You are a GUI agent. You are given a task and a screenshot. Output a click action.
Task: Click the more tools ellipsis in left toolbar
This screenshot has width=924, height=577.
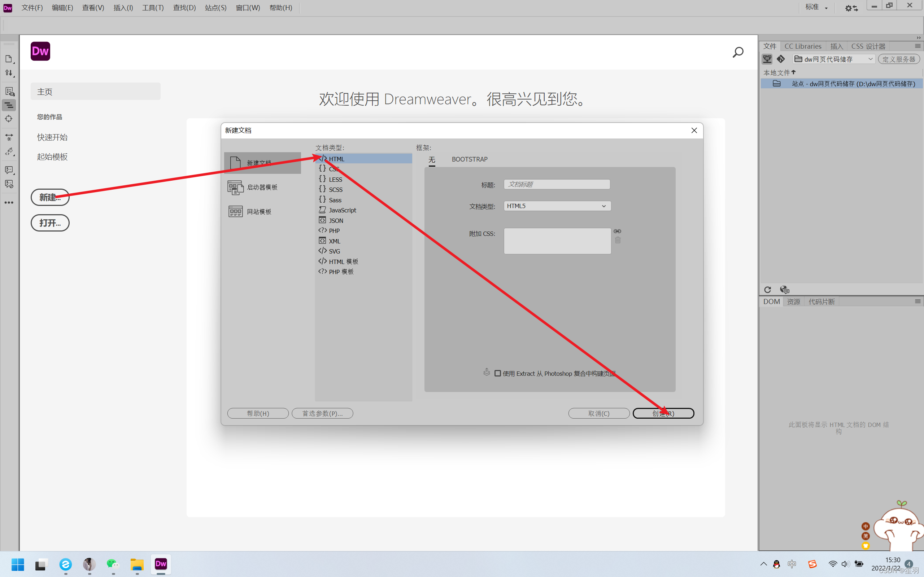click(x=9, y=203)
